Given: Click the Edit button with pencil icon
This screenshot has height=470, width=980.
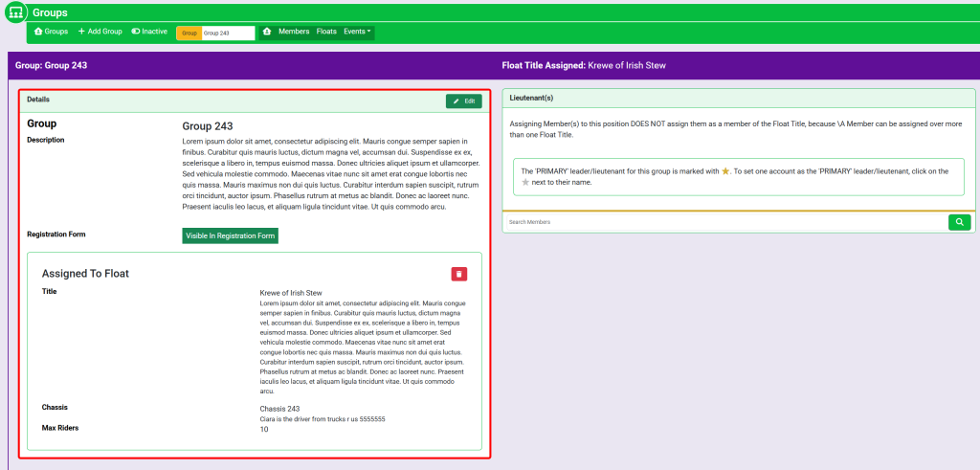Looking at the screenshot, I should 463,101.
